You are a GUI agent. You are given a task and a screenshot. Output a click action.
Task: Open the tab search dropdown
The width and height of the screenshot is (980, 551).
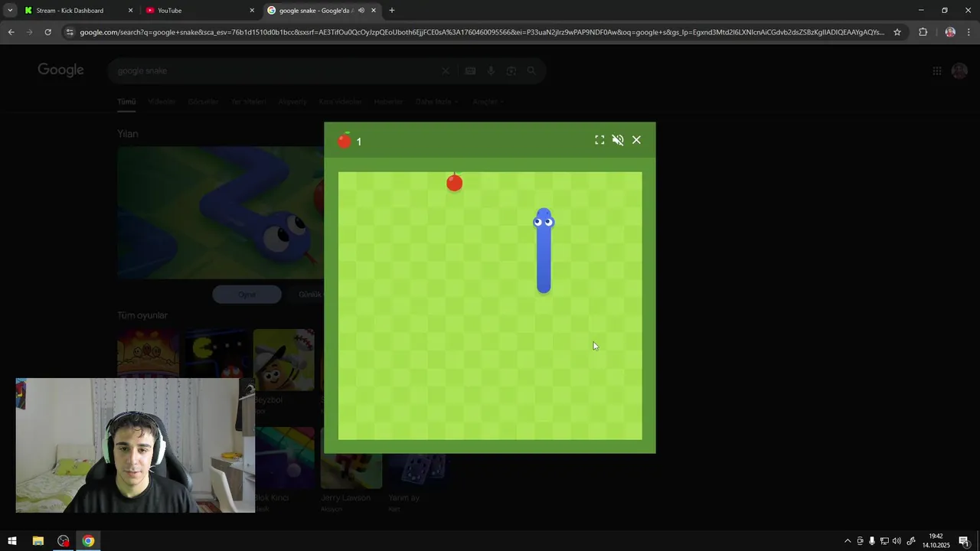pos(10,11)
